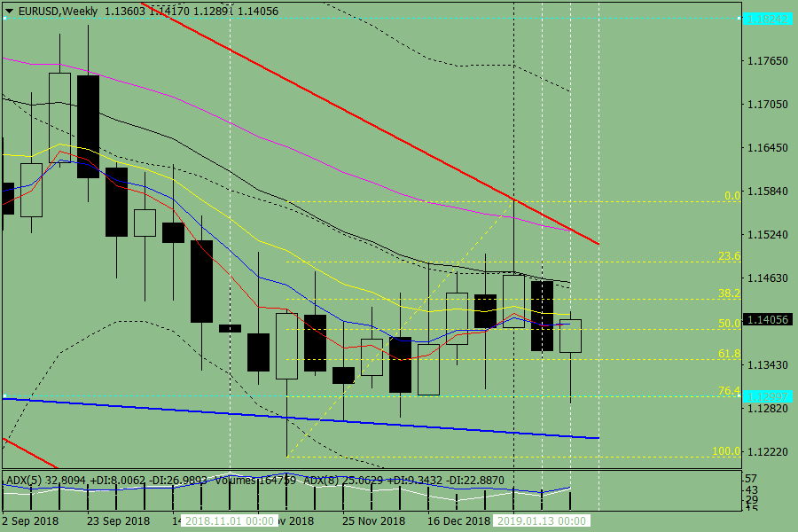Select the Fibonacci 76.4 level label
This screenshot has width=798, height=532.
pyautogui.click(x=730, y=391)
